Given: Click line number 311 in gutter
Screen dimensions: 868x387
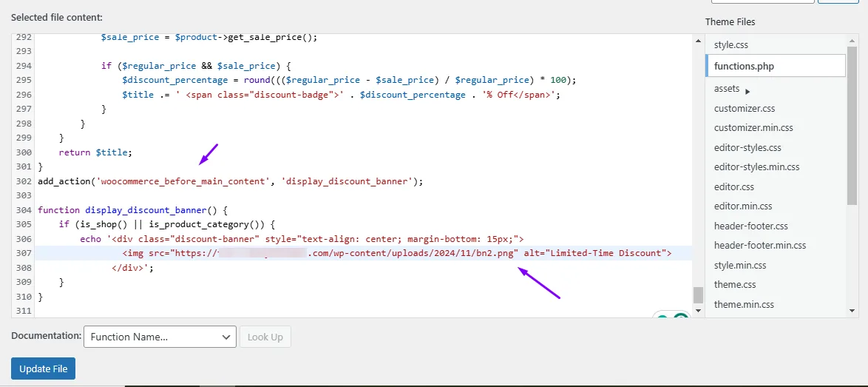Looking at the screenshot, I should pos(24,311).
